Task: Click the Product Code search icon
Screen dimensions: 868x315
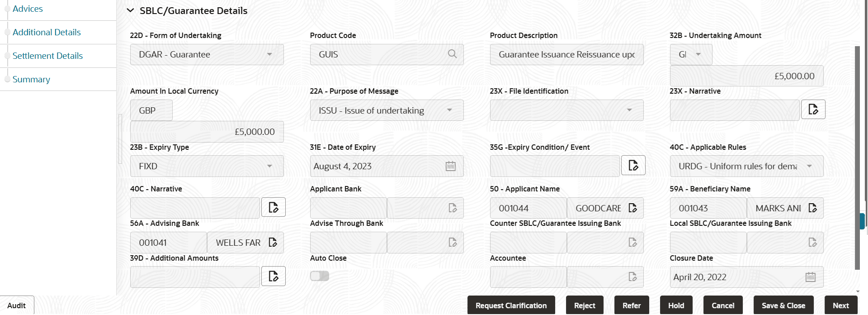Action: pyautogui.click(x=452, y=54)
